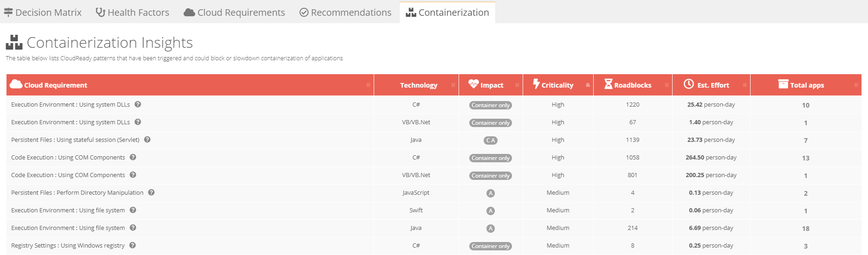Click help icon on Swift Using file system row
868x255 pixels.
[x=133, y=210]
